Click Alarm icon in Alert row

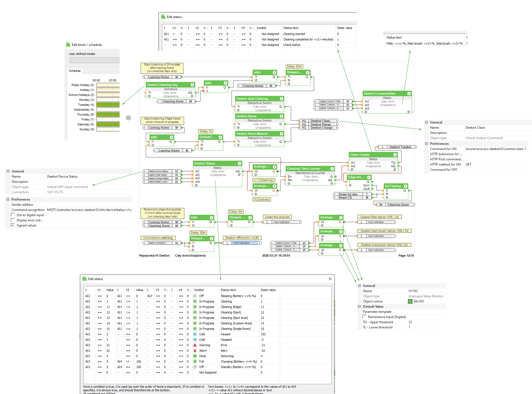tap(195, 351)
